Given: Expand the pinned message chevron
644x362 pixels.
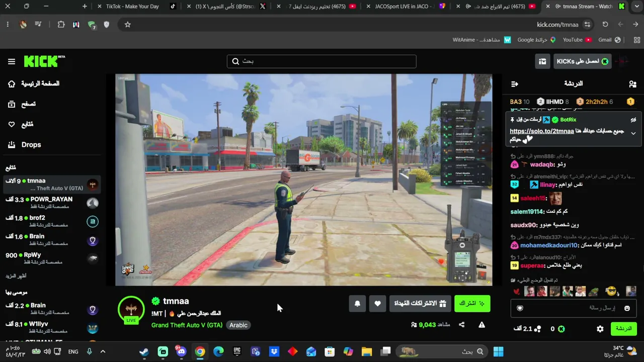Looking at the screenshot, I should [x=633, y=133].
